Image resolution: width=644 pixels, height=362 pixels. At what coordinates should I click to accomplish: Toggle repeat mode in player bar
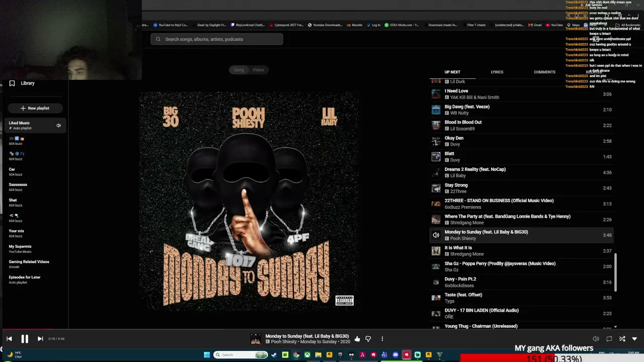609,339
